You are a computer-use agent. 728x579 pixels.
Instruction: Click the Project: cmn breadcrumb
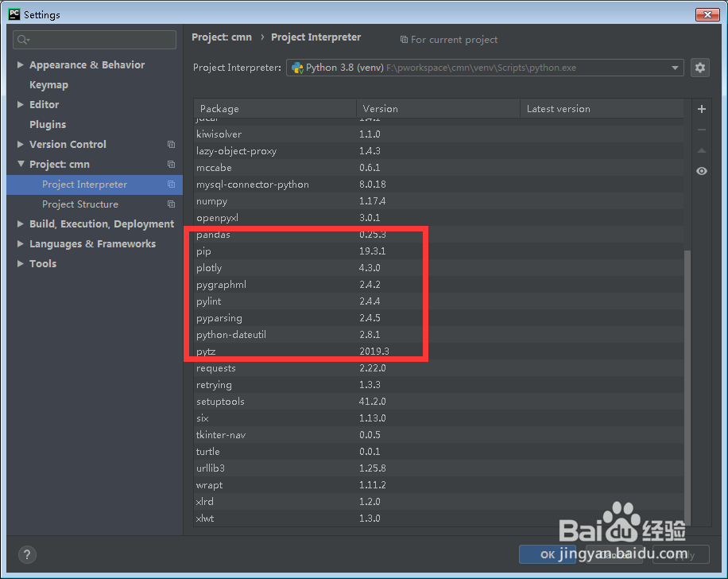(222, 37)
